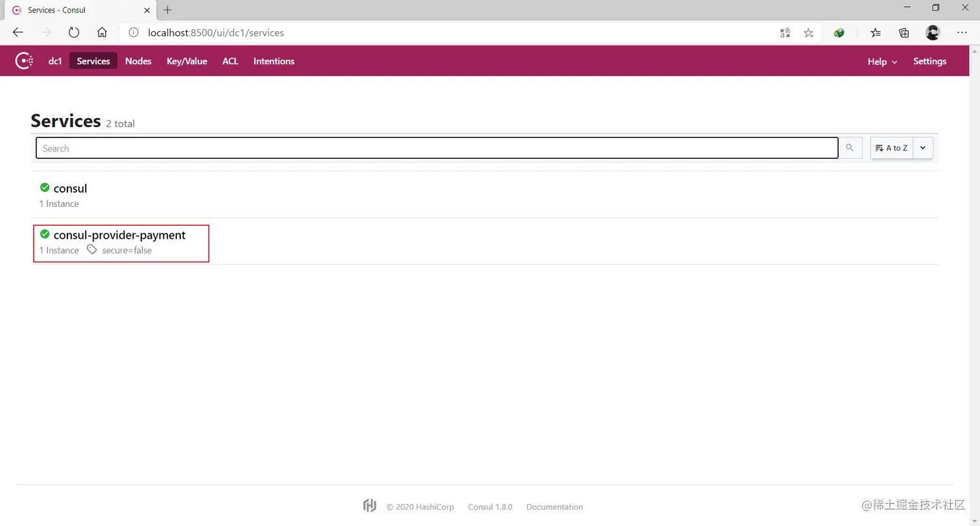Click the Consul logo in navbar
This screenshot has width=980, height=526.
click(x=24, y=61)
